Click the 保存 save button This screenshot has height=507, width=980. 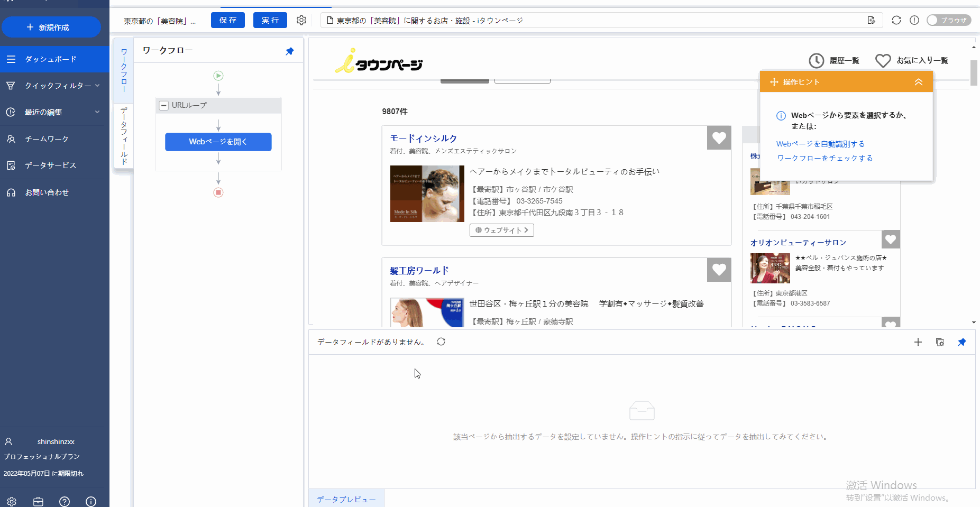point(228,20)
